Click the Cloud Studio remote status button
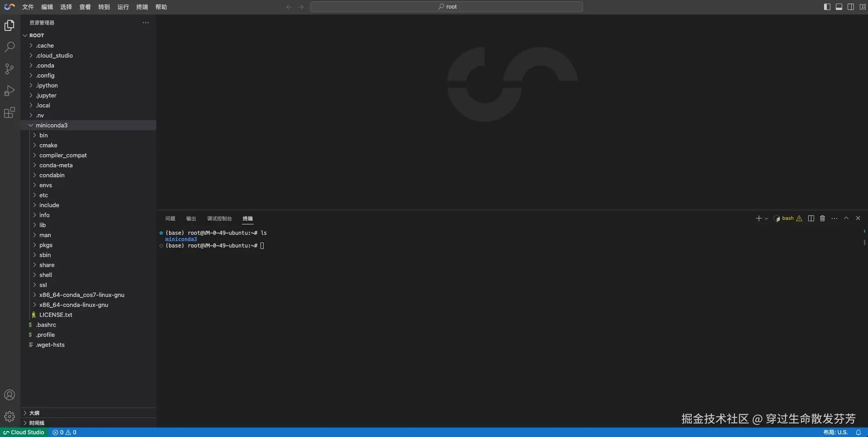 pyautogui.click(x=24, y=432)
